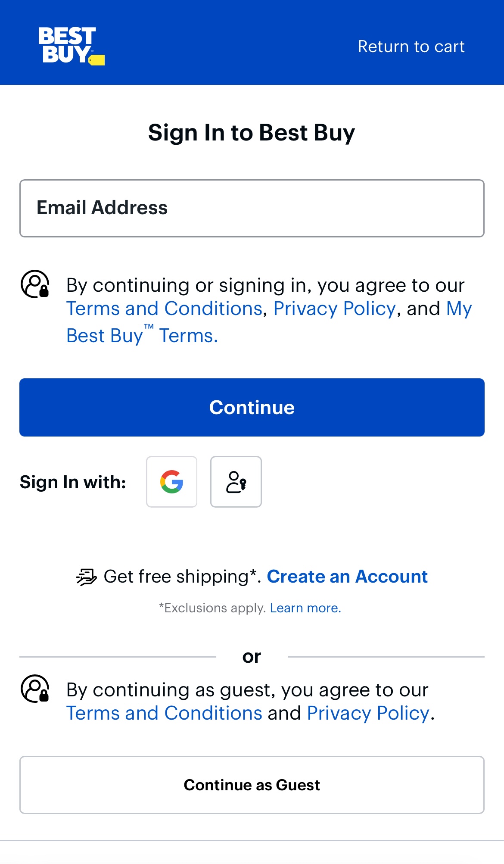Click the free shipping hand-box icon

click(x=87, y=577)
